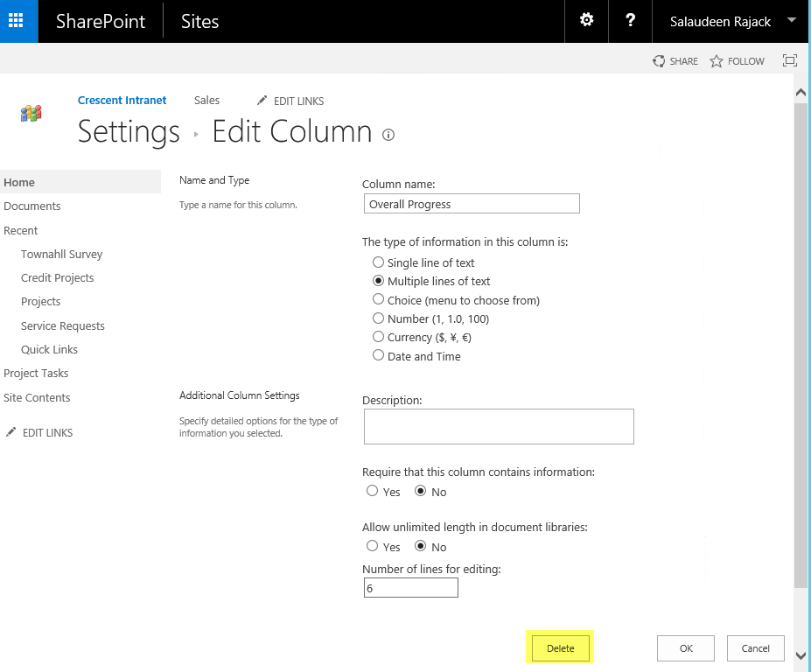Choose the Number (1, 1.0, 100) type
This screenshot has width=811, height=672.
378,318
